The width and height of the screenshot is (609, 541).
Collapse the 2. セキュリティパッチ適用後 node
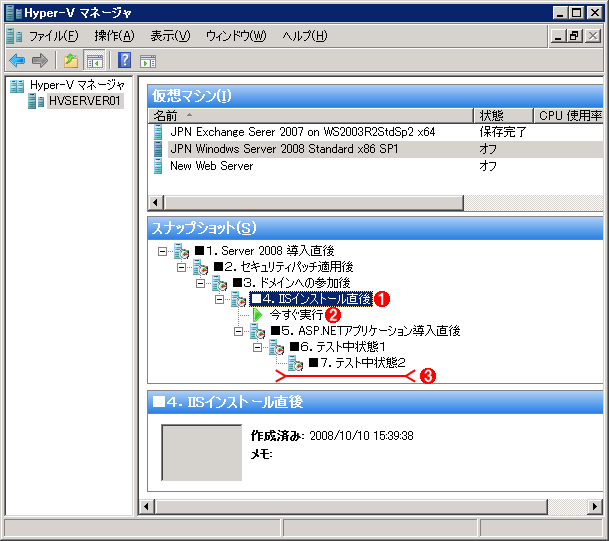tap(181, 268)
